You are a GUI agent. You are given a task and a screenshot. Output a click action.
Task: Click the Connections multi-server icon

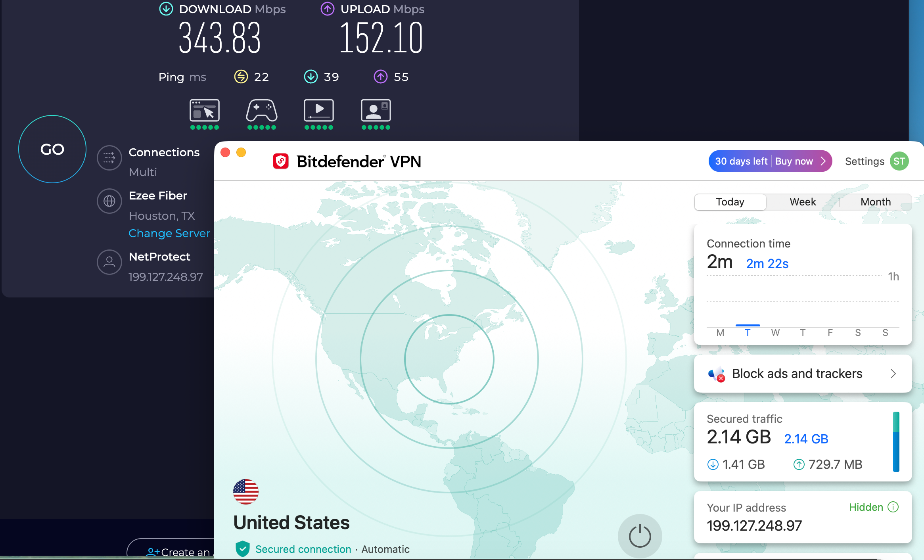(109, 158)
